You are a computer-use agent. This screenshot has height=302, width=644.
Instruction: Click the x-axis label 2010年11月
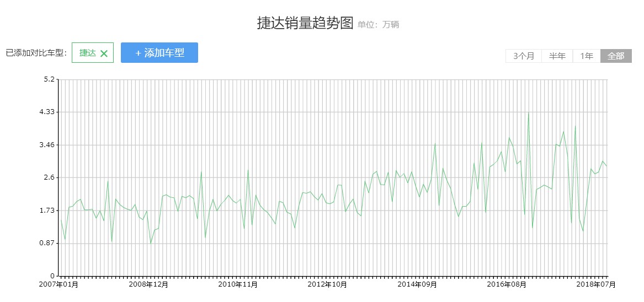(x=238, y=284)
